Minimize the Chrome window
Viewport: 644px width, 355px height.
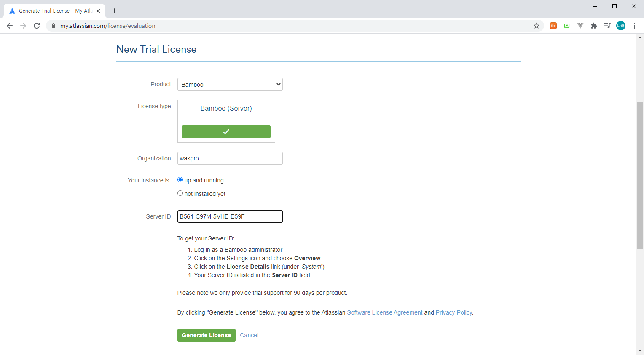coord(595,6)
